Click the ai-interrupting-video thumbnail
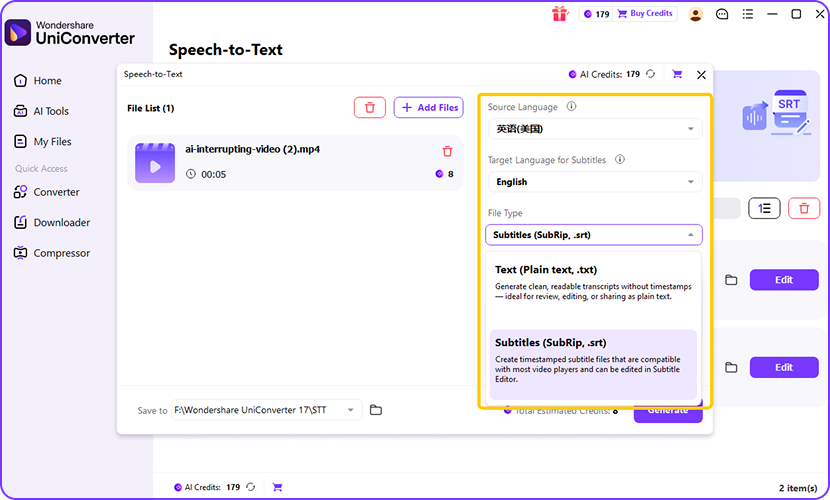830x500 pixels. [155, 163]
